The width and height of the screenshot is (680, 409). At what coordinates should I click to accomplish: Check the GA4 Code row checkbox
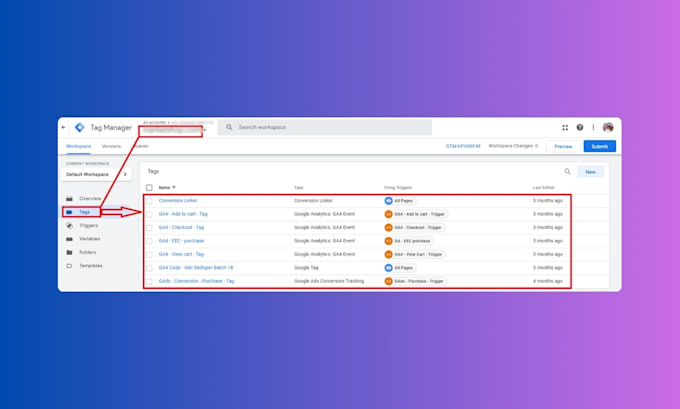[x=149, y=268]
